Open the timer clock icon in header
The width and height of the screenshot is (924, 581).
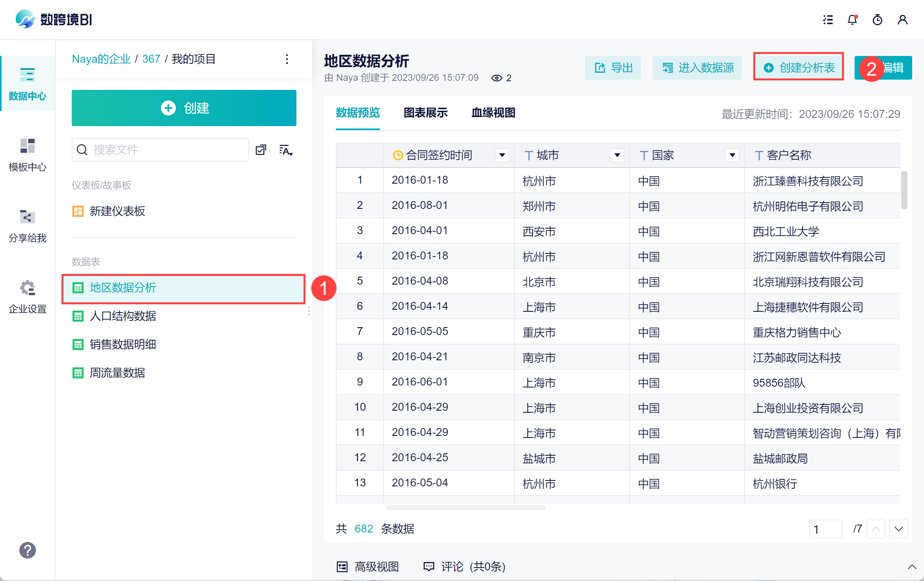pos(877,20)
